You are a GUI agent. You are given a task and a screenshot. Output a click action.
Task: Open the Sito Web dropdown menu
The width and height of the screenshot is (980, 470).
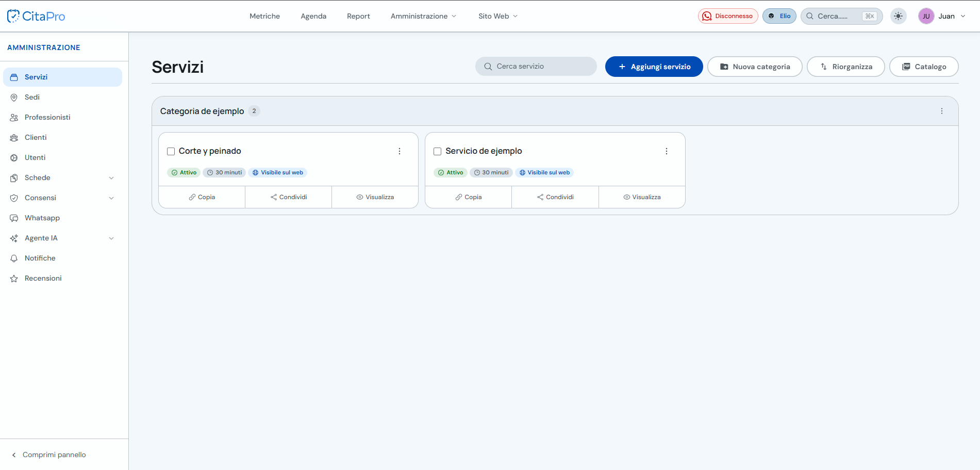click(x=498, y=16)
